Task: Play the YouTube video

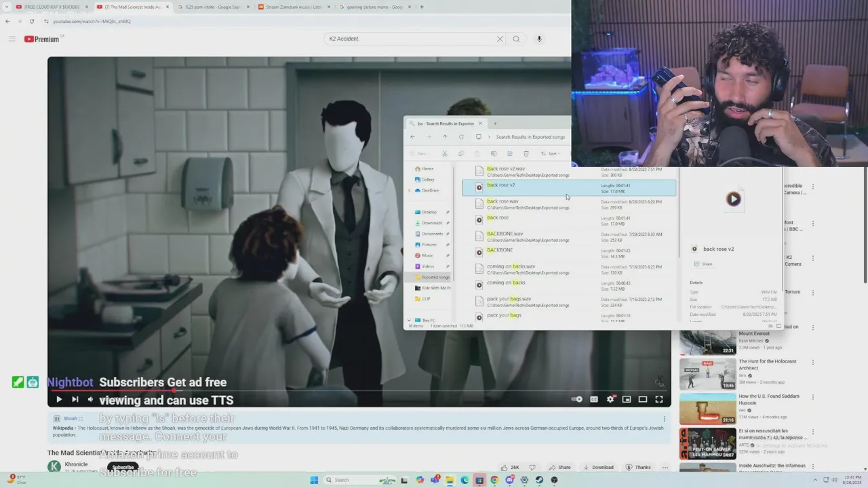Action: coord(59,399)
